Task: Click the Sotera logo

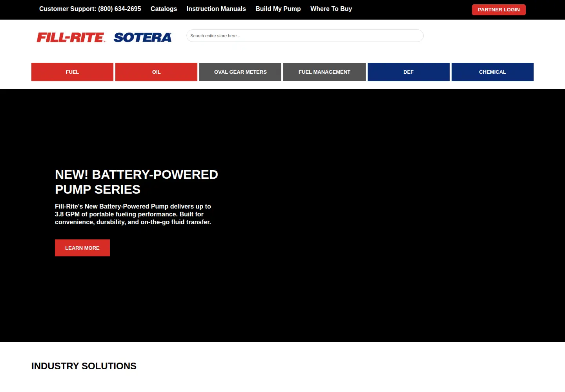Action: tap(142, 37)
